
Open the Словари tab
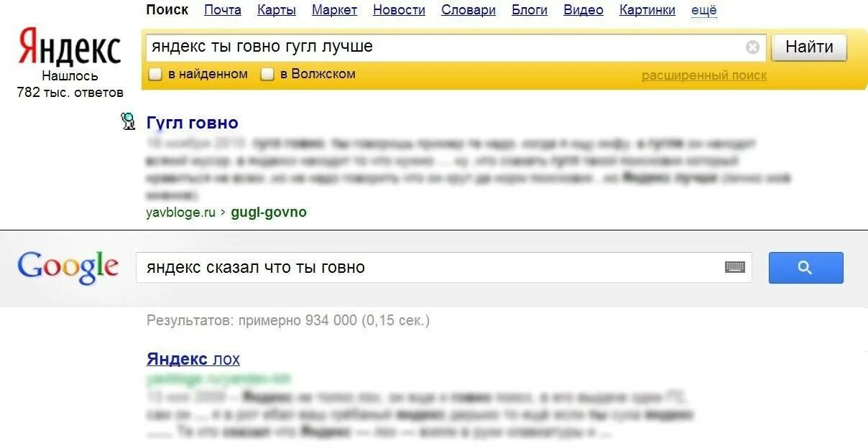468,10
